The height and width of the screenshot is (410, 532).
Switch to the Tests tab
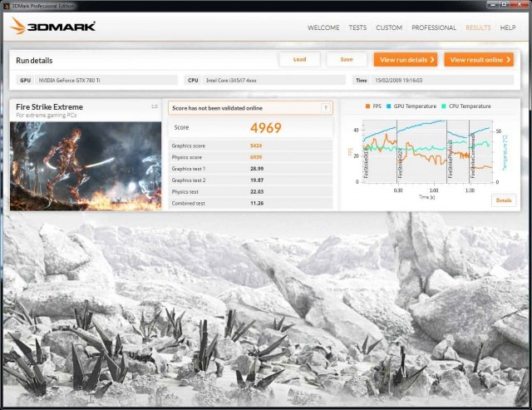357,27
